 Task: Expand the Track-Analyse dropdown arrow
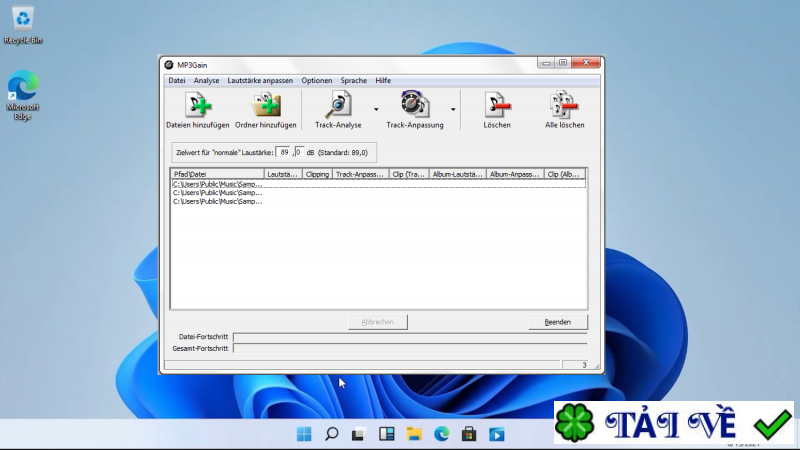(x=376, y=109)
